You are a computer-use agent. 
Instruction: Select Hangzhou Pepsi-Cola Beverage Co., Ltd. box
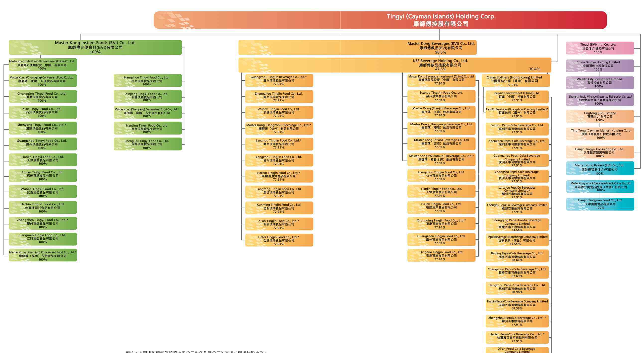click(x=517, y=288)
